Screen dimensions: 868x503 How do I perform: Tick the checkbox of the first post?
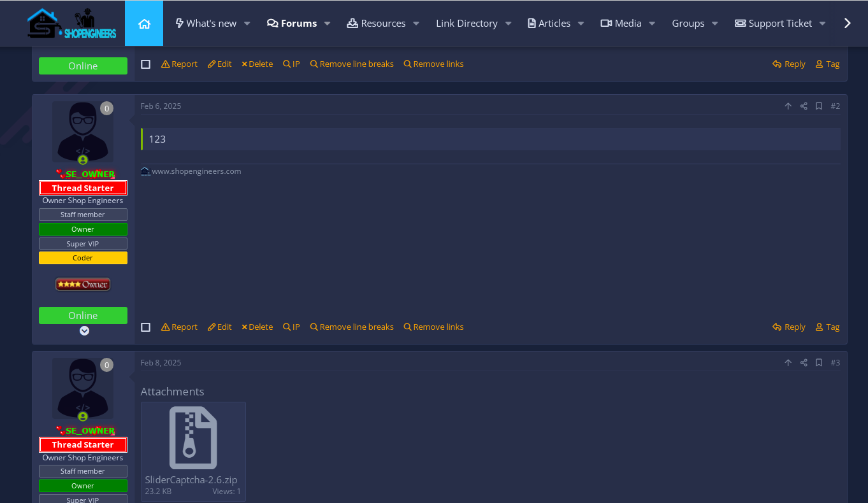(146, 64)
